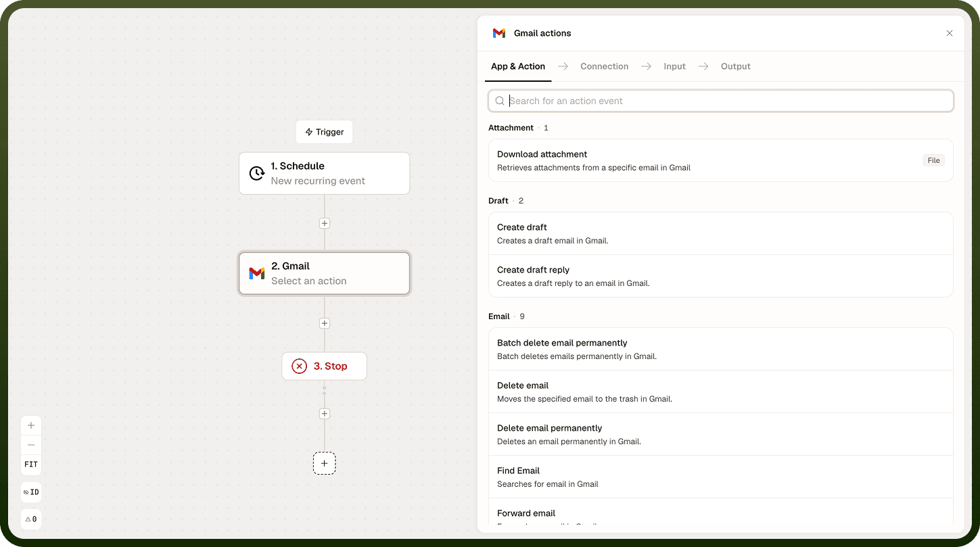
Task: Open the 1. Schedule step node
Action: [324, 173]
